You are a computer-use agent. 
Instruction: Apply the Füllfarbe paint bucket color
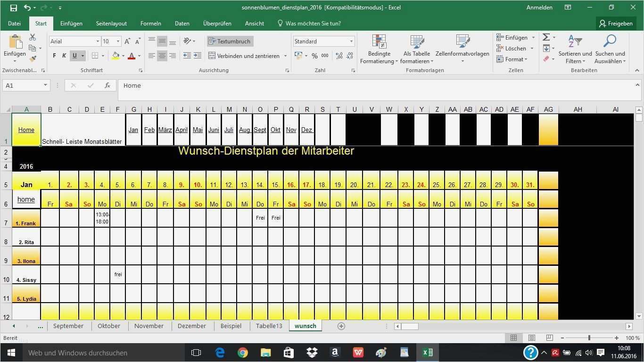pos(116,56)
